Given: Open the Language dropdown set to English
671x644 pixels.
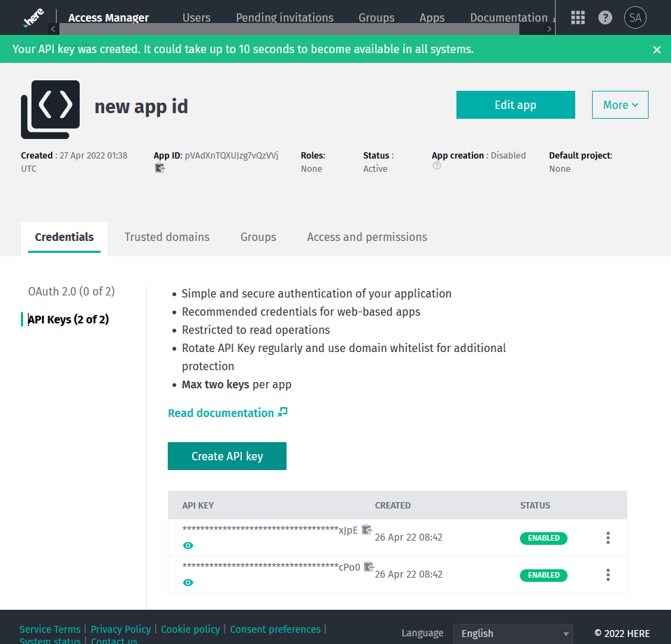Looking at the screenshot, I should [512, 634].
